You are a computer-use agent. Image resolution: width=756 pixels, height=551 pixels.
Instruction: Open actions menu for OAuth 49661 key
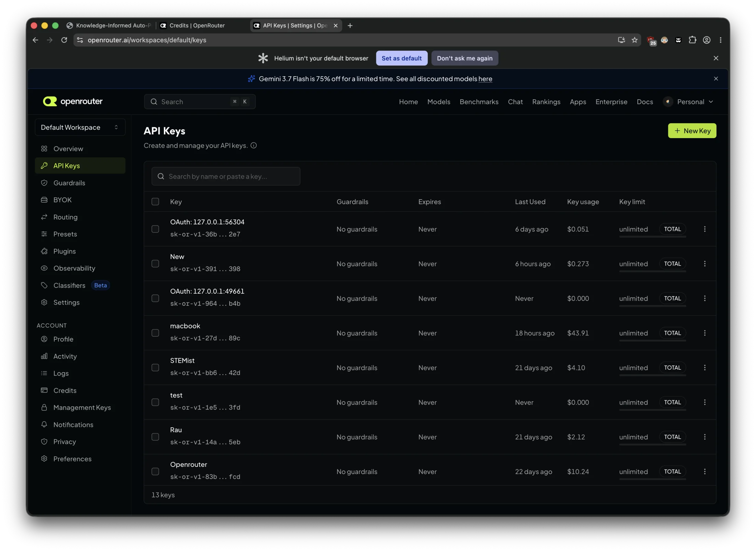(x=704, y=298)
